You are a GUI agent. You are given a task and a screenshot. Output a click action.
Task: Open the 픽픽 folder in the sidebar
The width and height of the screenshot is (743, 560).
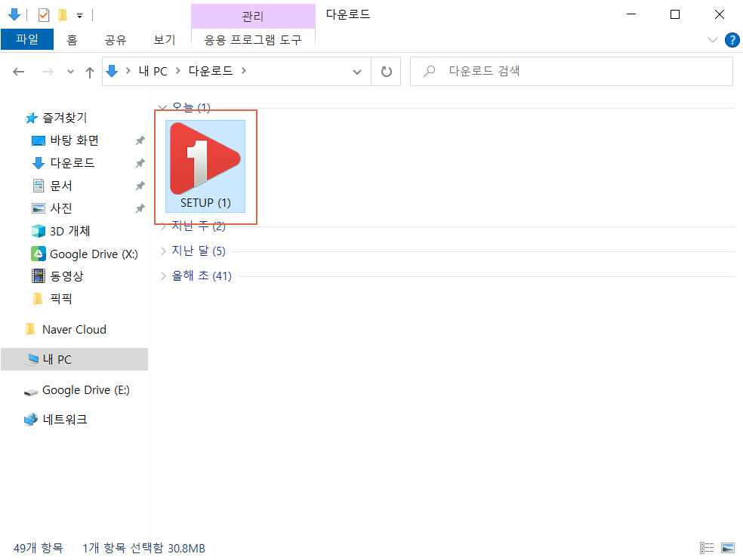coord(61,298)
